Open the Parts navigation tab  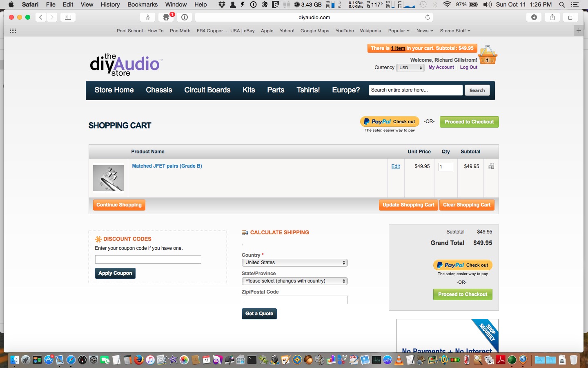[x=276, y=90]
